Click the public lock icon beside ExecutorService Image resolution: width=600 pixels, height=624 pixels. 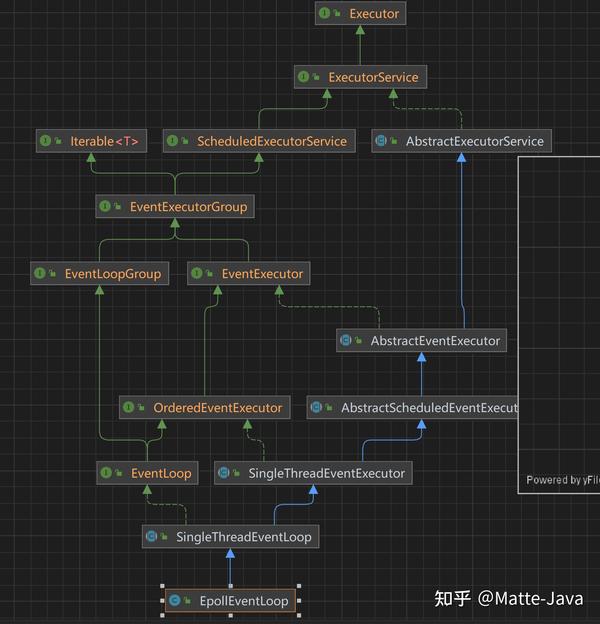[x=316, y=77]
